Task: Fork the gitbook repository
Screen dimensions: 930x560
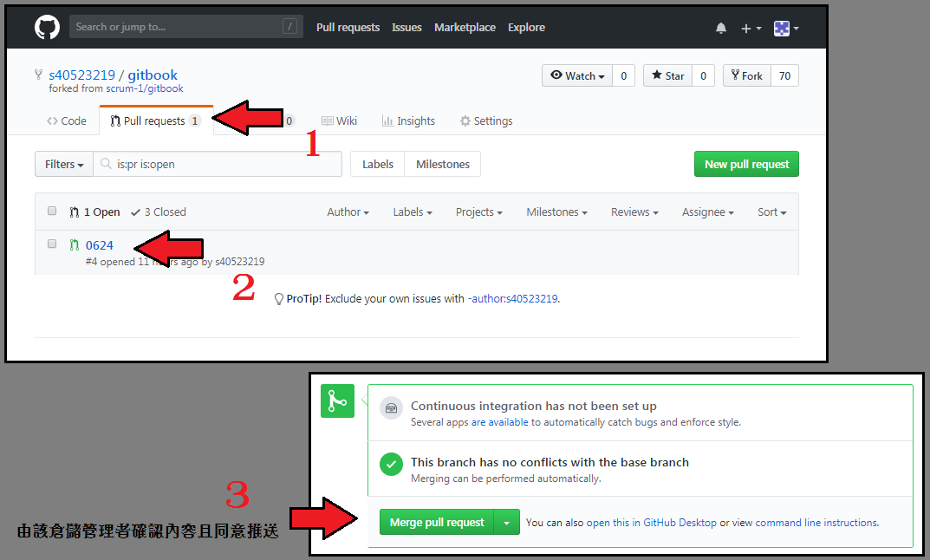Action: tap(747, 75)
